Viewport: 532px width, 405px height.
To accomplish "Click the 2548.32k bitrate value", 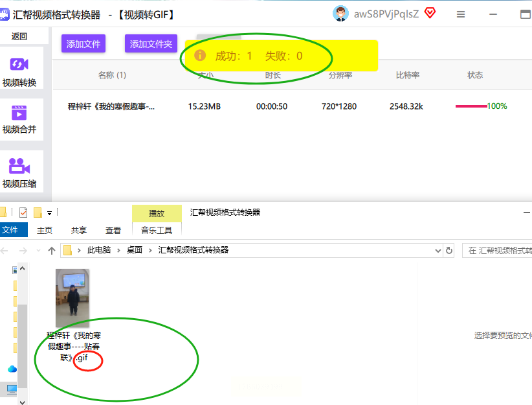I will click(406, 107).
